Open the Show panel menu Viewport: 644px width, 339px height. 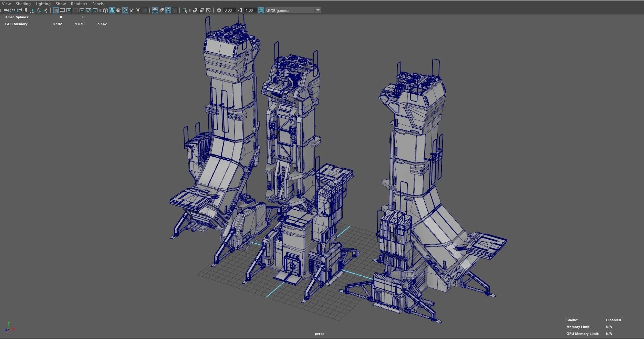(61, 4)
